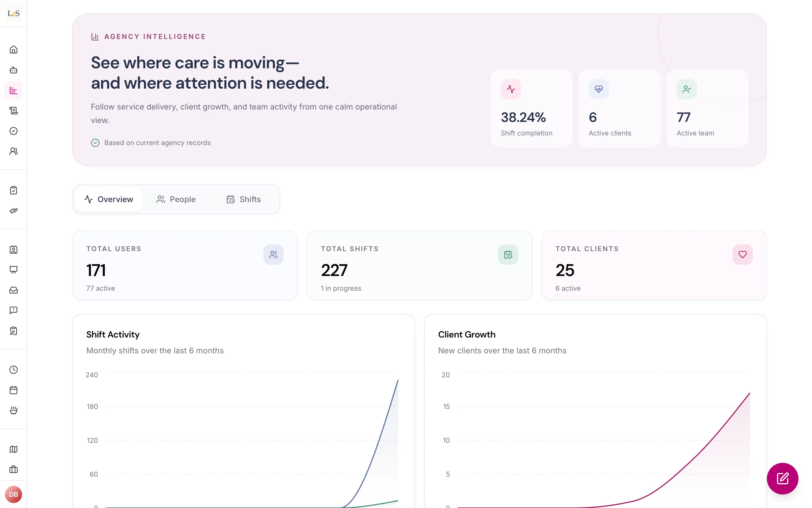Click the contact badge sidebar icon
812x508 pixels.
[x=14, y=250]
